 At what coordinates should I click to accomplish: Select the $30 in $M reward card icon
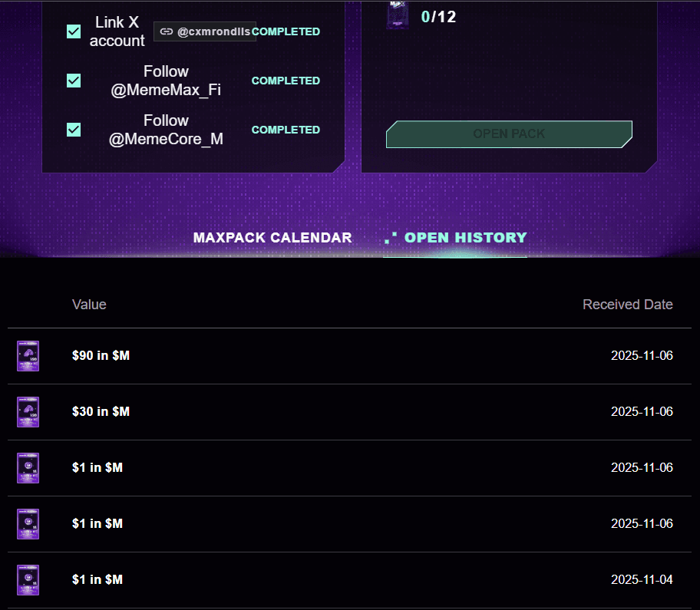tap(28, 412)
